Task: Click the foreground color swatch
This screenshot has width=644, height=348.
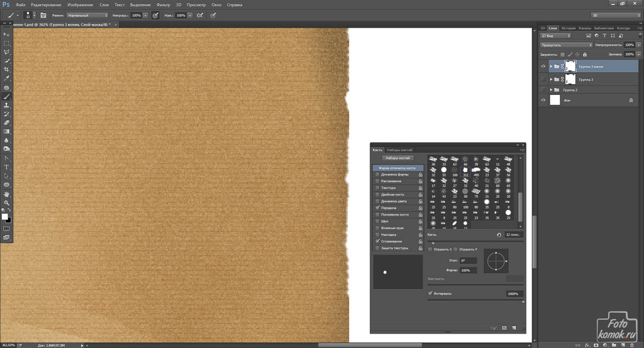Action: point(5,217)
